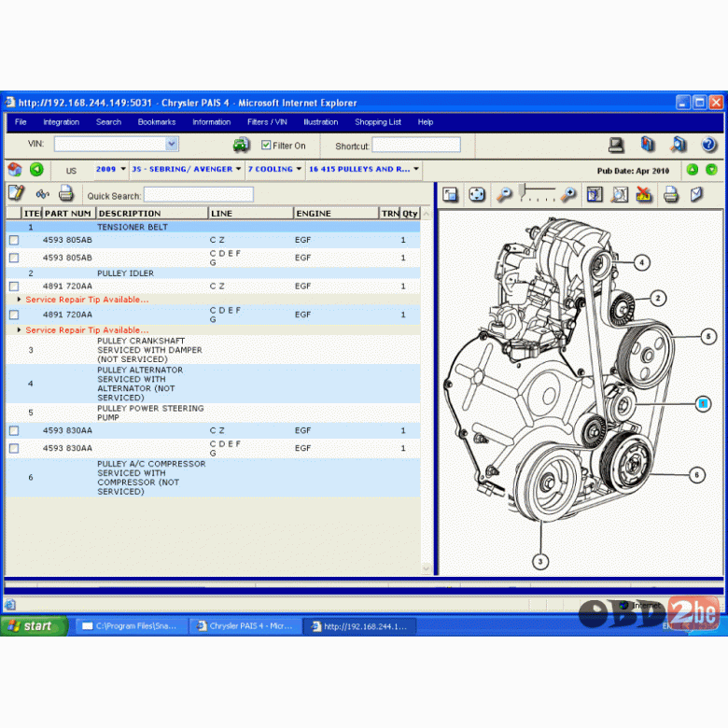The image size is (728, 728).
Task: Open the Illustration menu
Action: 321,122
